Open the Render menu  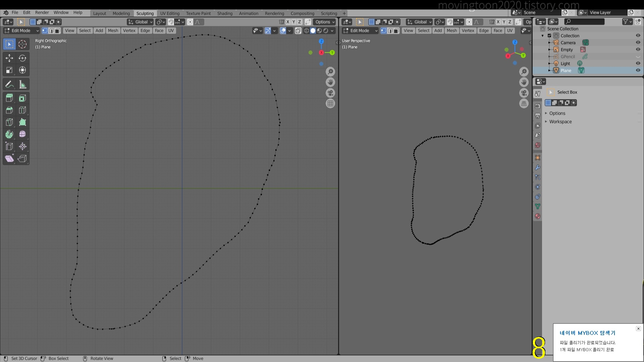coord(42,12)
